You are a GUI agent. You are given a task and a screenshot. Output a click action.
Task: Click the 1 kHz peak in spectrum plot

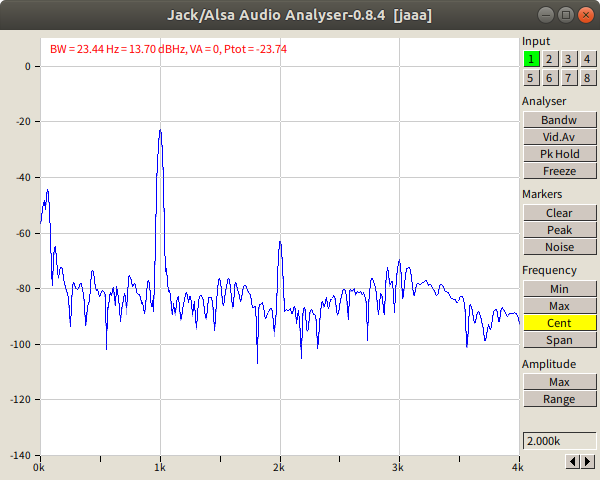[160, 131]
